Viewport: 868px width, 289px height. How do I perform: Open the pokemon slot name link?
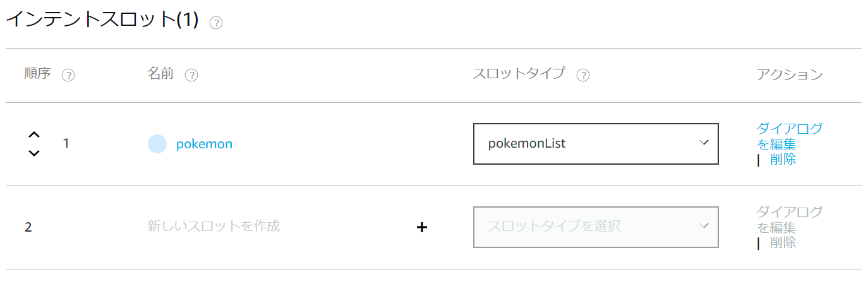(204, 144)
